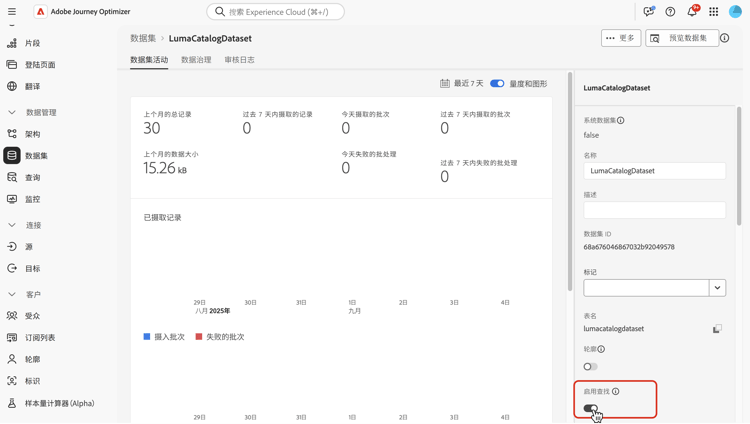Open 翻译 in the sidebar
Screen dimensions: 750x424
coord(31,86)
